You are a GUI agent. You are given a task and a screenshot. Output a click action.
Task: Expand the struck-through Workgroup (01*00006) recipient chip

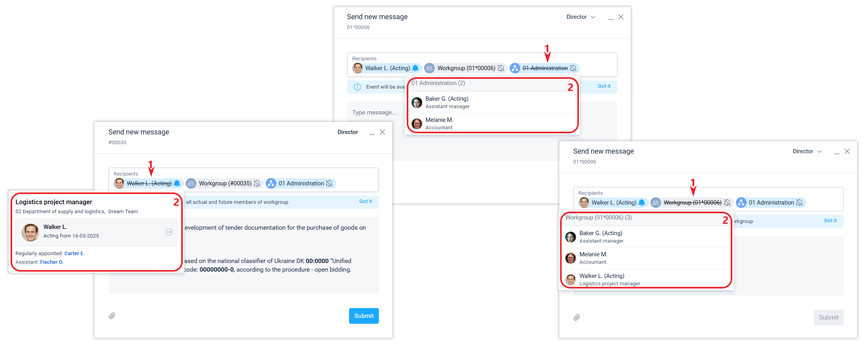692,203
